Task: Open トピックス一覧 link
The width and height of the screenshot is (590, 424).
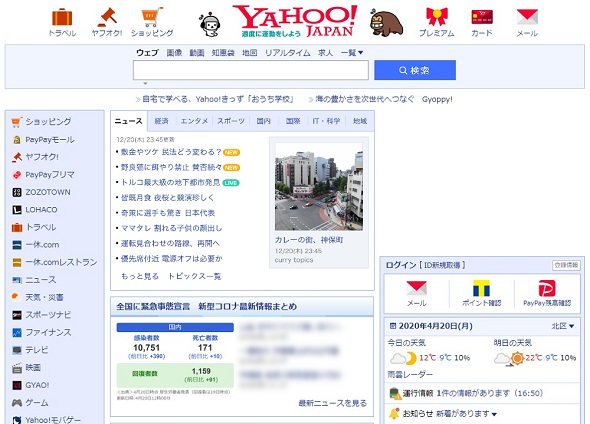Action: click(x=194, y=277)
